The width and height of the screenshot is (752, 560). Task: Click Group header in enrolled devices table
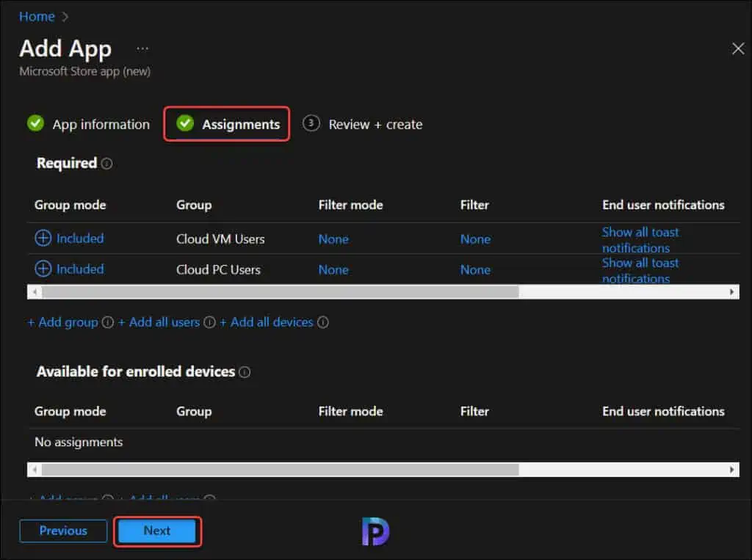pyautogui.click(x=194, y=411)
